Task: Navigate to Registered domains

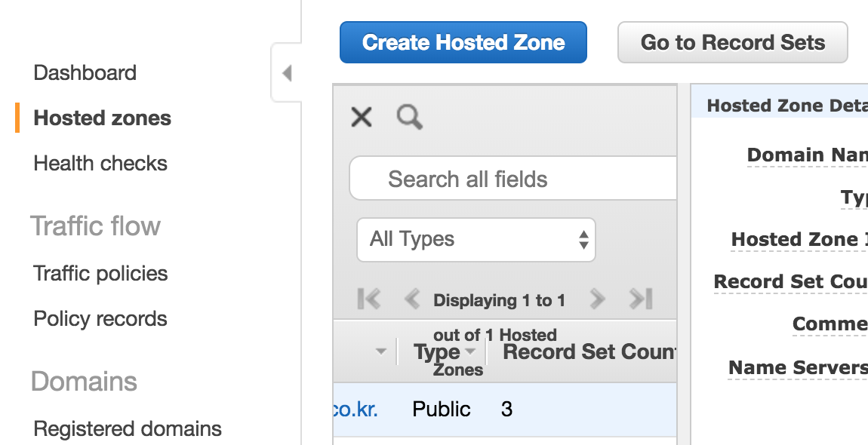Action: (128, 429)
